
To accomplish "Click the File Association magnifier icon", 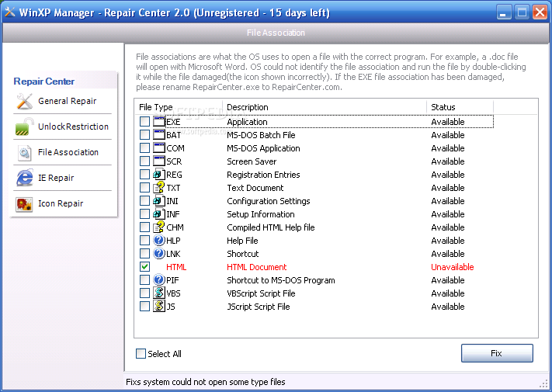I will 24,152.
